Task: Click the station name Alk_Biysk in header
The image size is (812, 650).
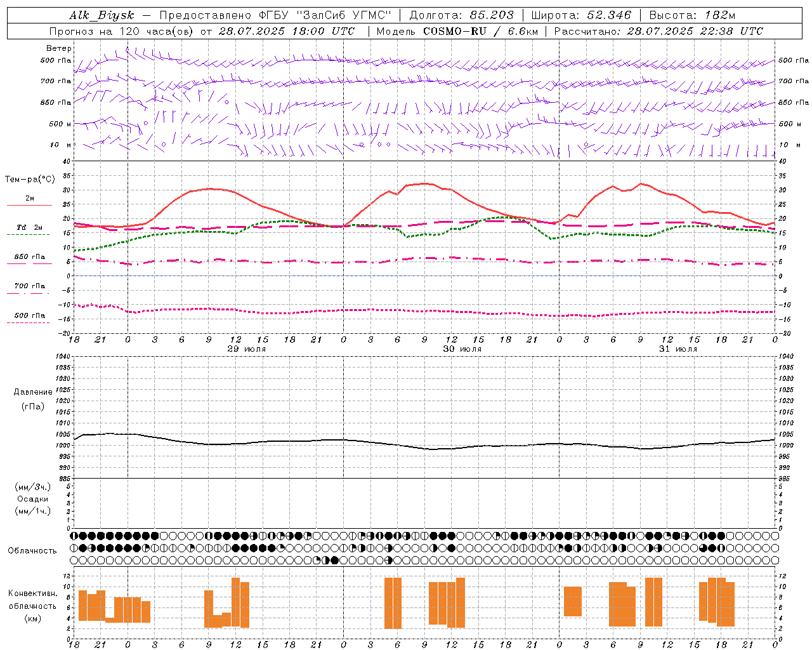Action: (101, 16)
